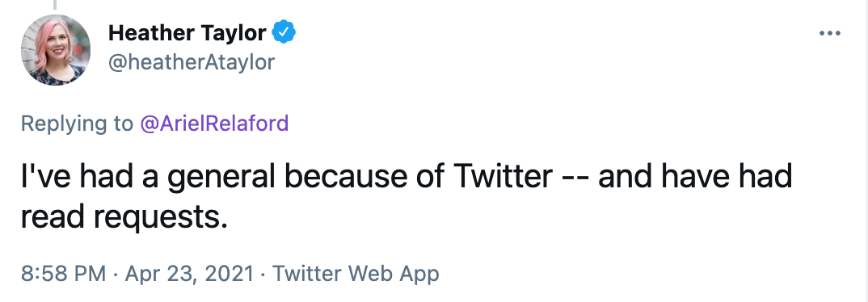The width and height of the screenshot is (868, 302).
Task: Click the Apr 23, 2021 date
Action: (x=189, y=274)
